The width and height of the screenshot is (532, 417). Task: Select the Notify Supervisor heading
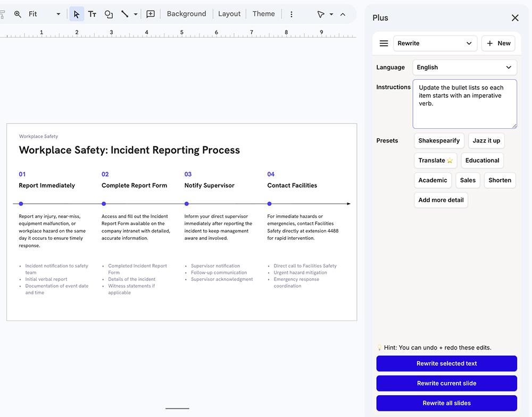(209, 185)
